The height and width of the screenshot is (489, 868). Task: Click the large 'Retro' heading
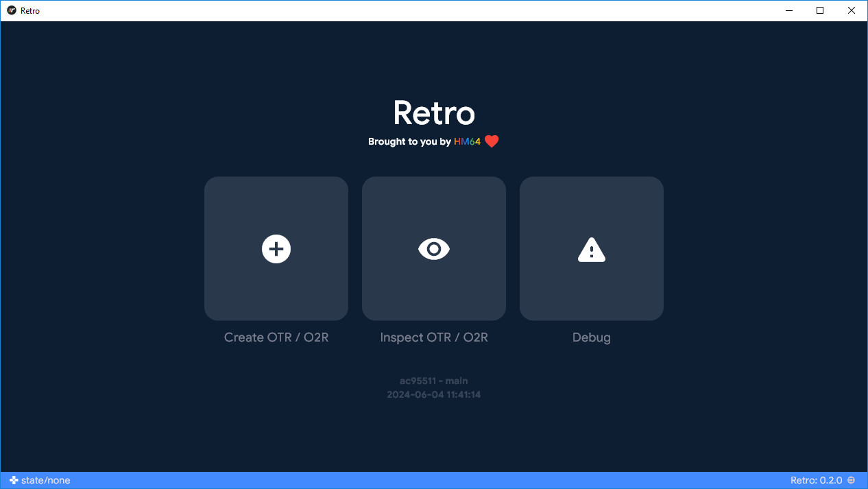pos(434,112)
